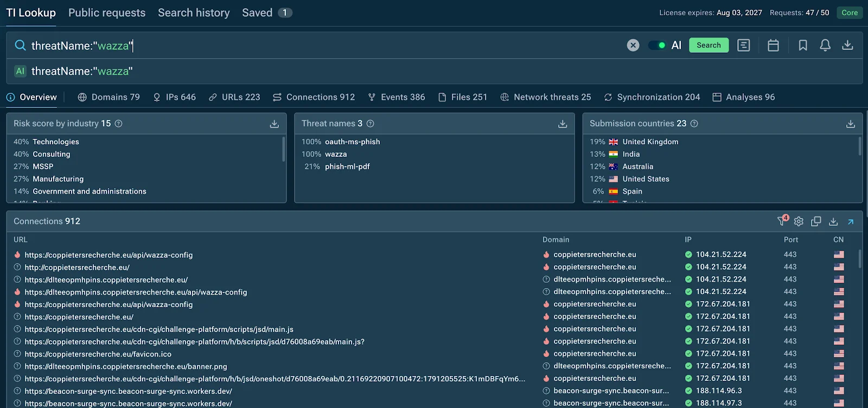
Task: Open URL https://coppietersrecherche.eu/favicon.ico
Action: 98,354
